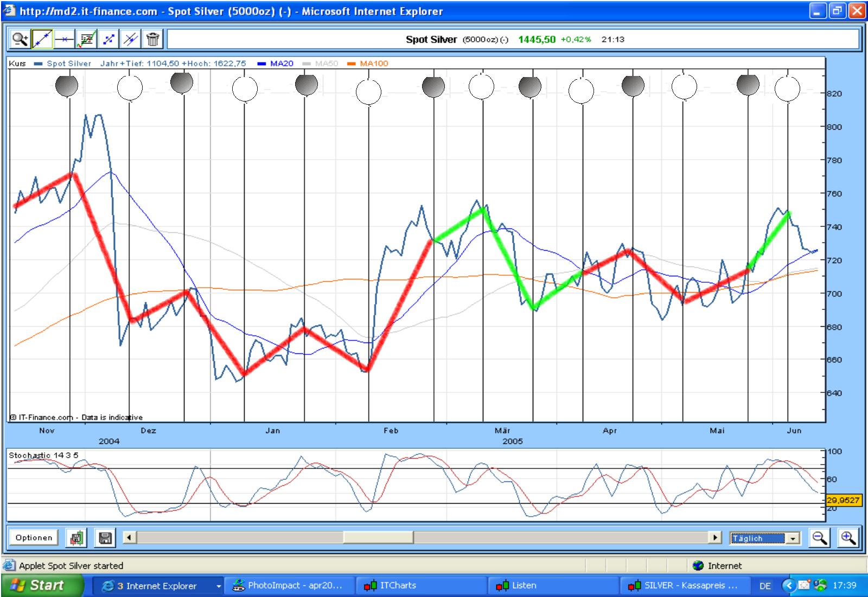The width and height of the screenshot is (868, 597).
Task: Open the chart indicators tool icon
Action: pyautogui.click(x=86, y=39)
